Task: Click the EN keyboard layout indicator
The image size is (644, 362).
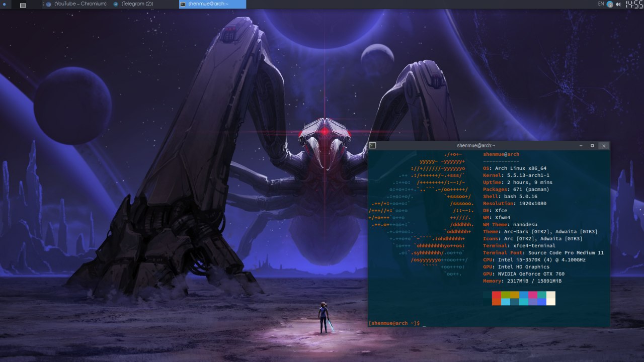Action: tap(601, 4)
